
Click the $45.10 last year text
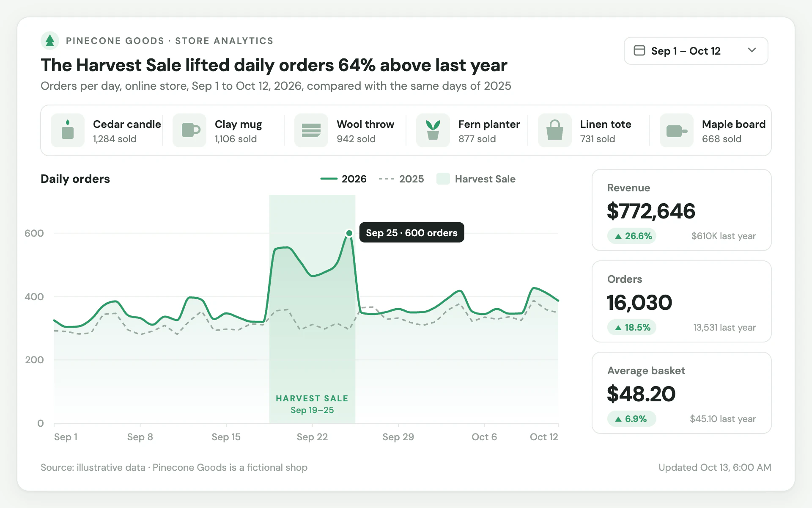point(723,419)
